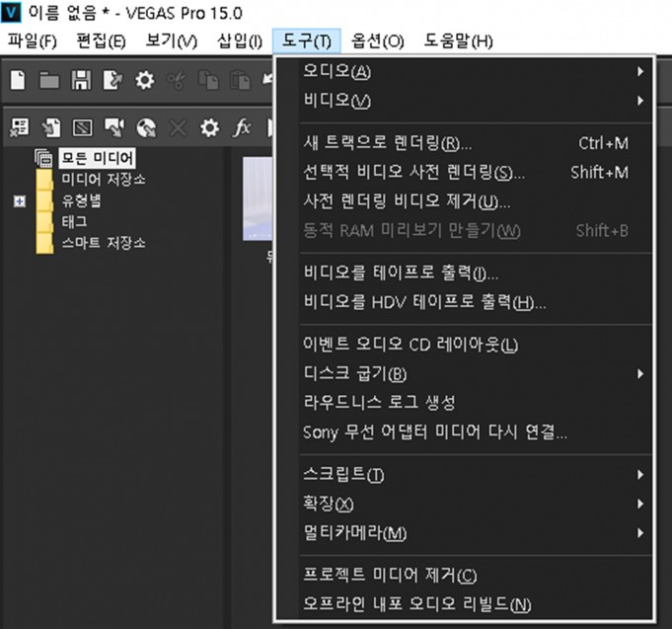Select the 스마트 저장소 folder
672x629 pixels.
[104, 243]
